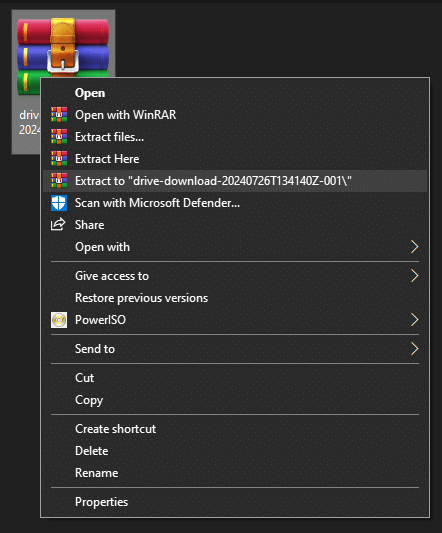
Task: Open the Send to menu entry
Action: 235,349
